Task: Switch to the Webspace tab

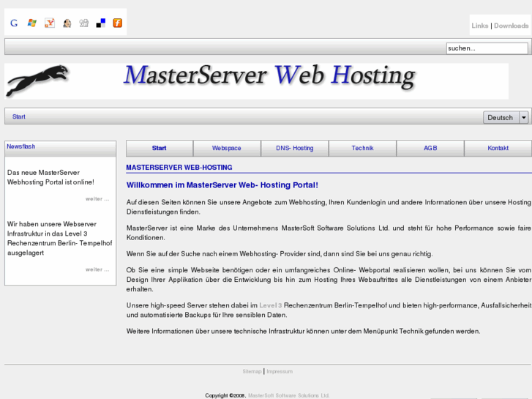Action: click(x=227, y=148)
